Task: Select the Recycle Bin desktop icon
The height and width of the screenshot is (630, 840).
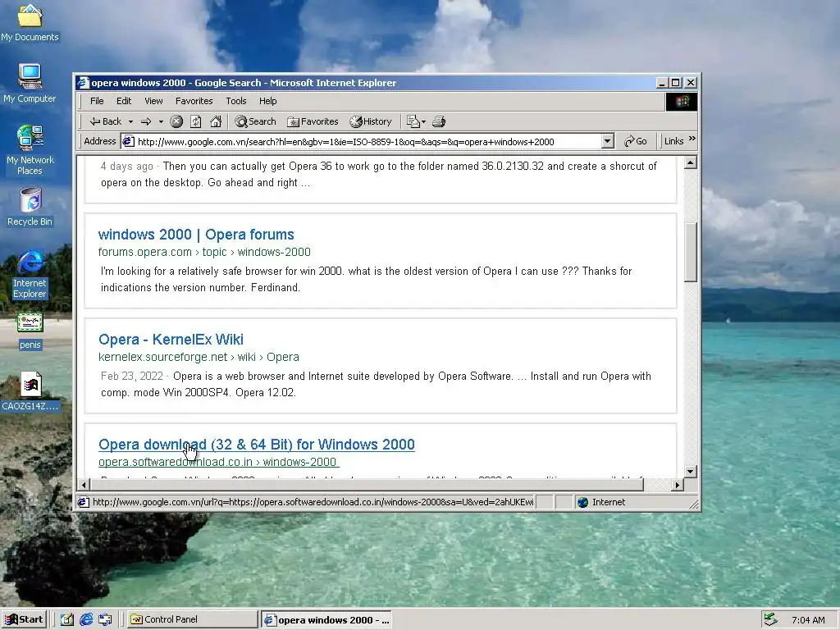Action: pyautogui.click(x=30, y=208)
